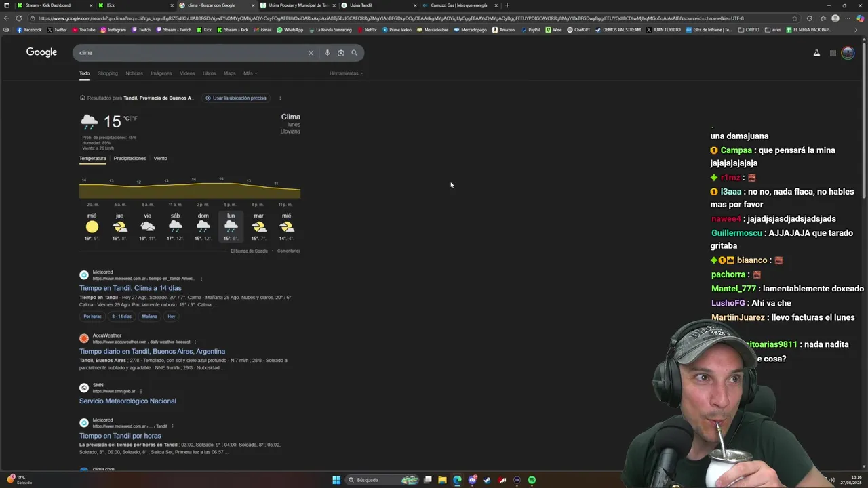Click the hourly temperature graph
Screen dimensions: 868x488
pos(189,190)
